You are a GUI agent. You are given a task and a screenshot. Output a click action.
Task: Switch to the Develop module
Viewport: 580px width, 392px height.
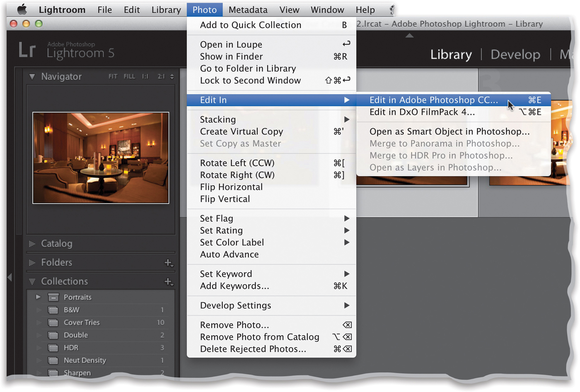pyautogui.click(x=515, y=54)
